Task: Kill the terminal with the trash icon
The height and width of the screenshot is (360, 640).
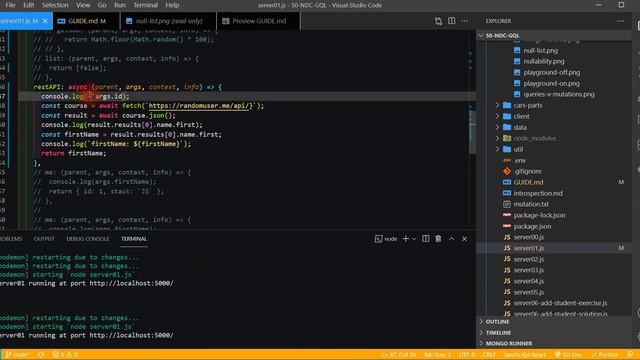Action: click(438, 239)
